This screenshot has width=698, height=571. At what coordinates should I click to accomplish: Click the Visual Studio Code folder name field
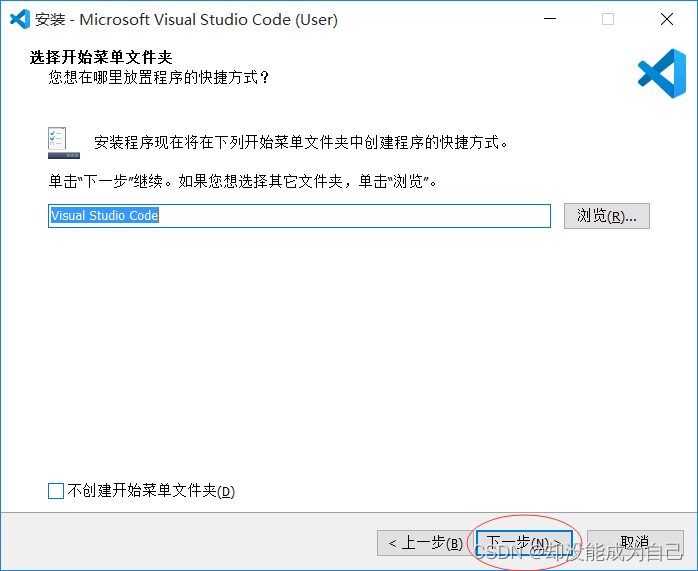coord(299,216)
